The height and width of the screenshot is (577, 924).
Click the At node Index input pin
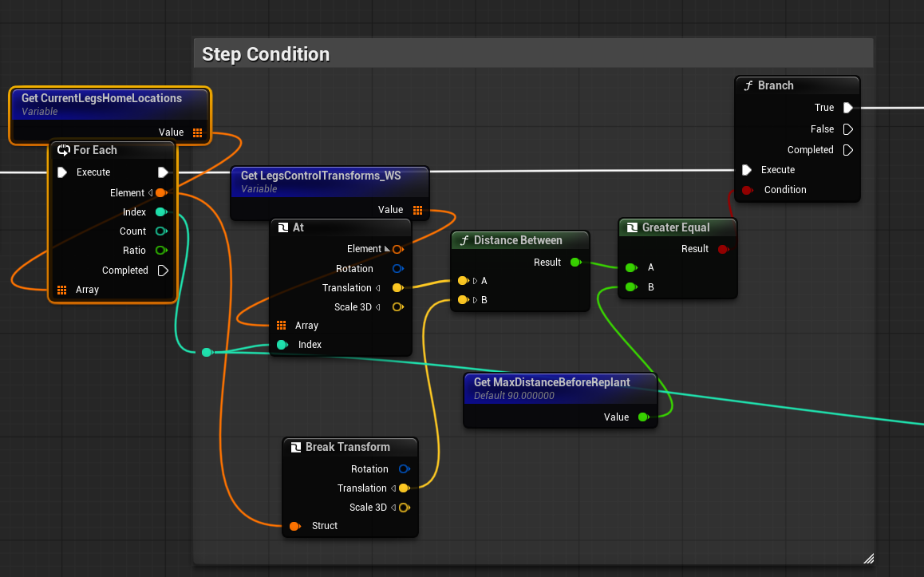tap(282, 345)
